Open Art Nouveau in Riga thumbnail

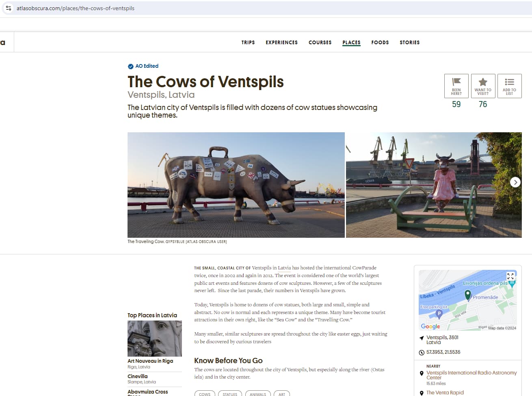click(x=155, y=338)
